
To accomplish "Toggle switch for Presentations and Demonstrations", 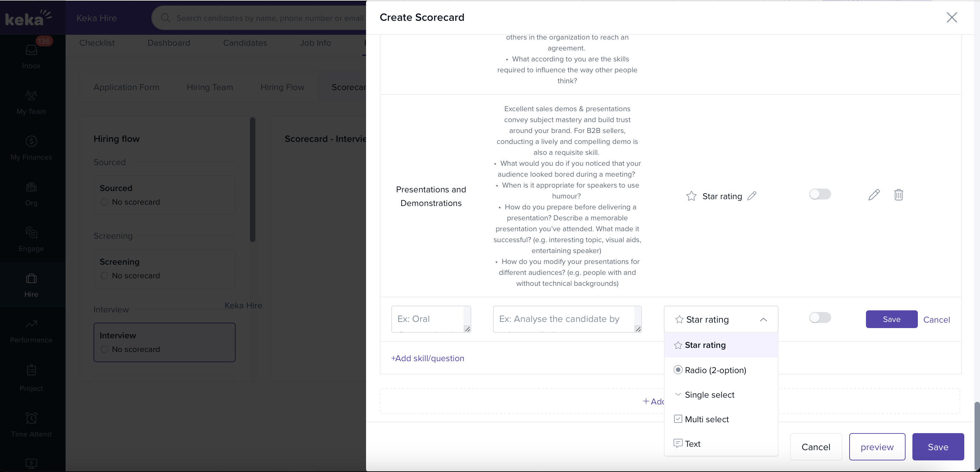I will [x=820, y=195].
